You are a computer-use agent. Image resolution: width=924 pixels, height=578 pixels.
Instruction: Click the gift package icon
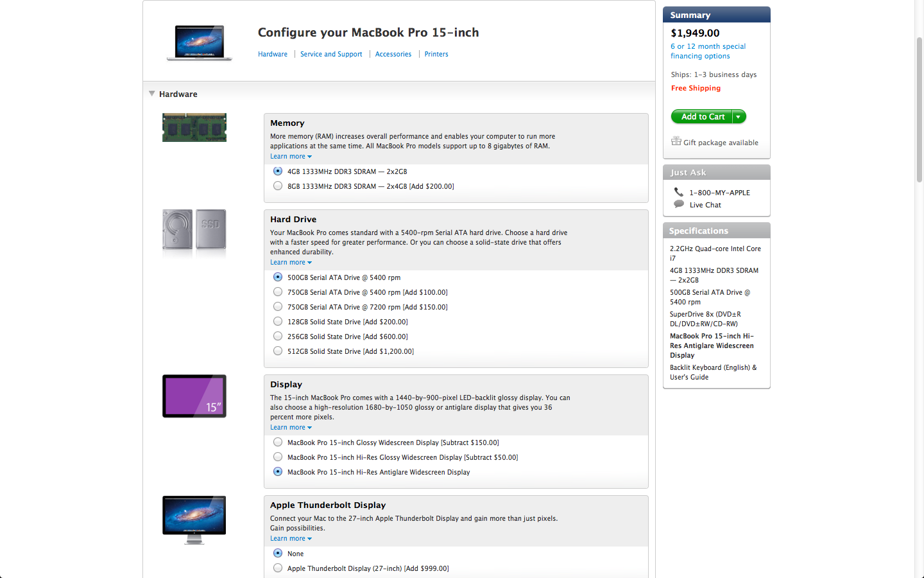coord(676,141)
